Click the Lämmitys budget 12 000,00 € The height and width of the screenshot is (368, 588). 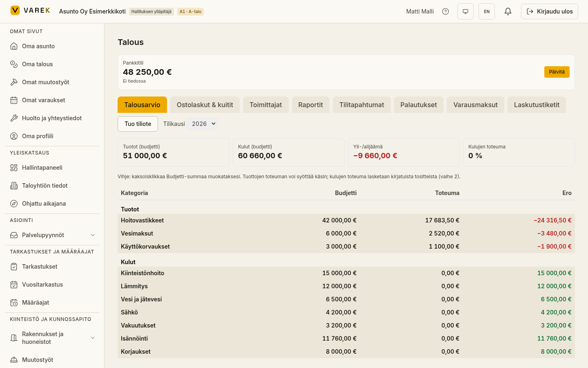click(339, 286)
